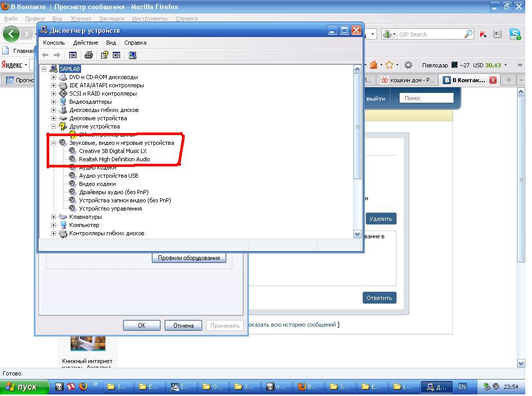532x396 pixels.
Task: Click Удалить button on the web page
Action: point(381,219)
